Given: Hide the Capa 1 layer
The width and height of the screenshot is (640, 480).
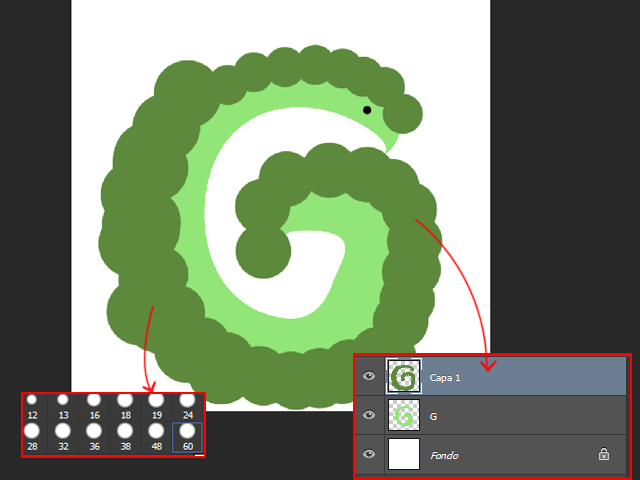Looking at the screenshot, I should tap(369, 376).
